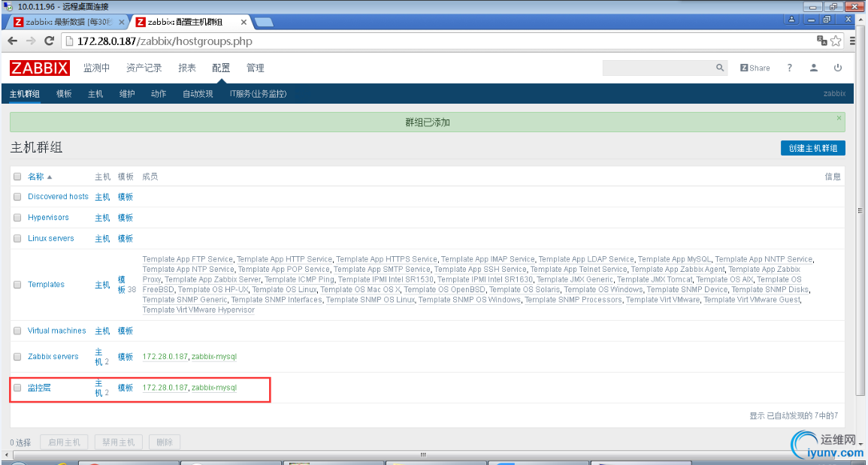Open the Template App MySQL link
Viewport: 868px width, 465px height.
tap(676, 259)
